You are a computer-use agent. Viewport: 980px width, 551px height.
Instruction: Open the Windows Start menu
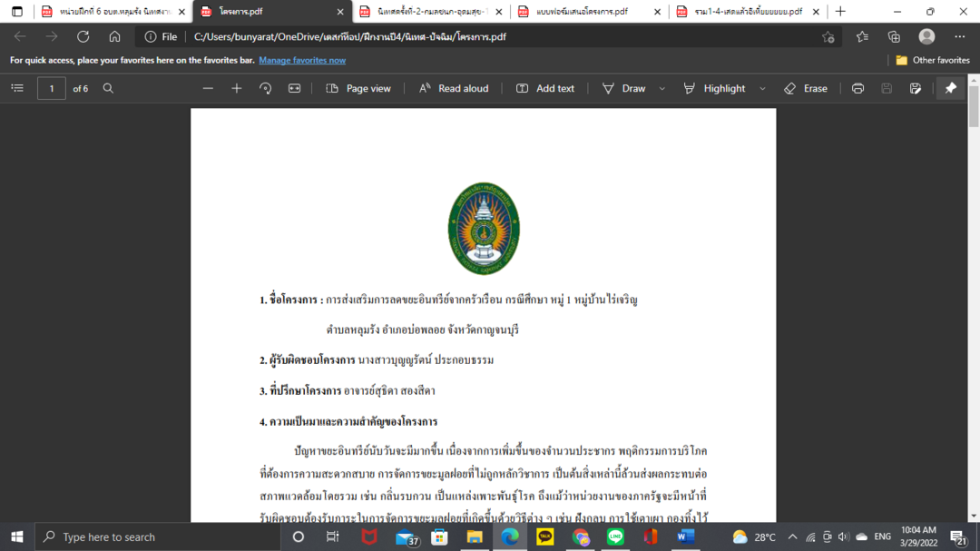coord(17,536)
